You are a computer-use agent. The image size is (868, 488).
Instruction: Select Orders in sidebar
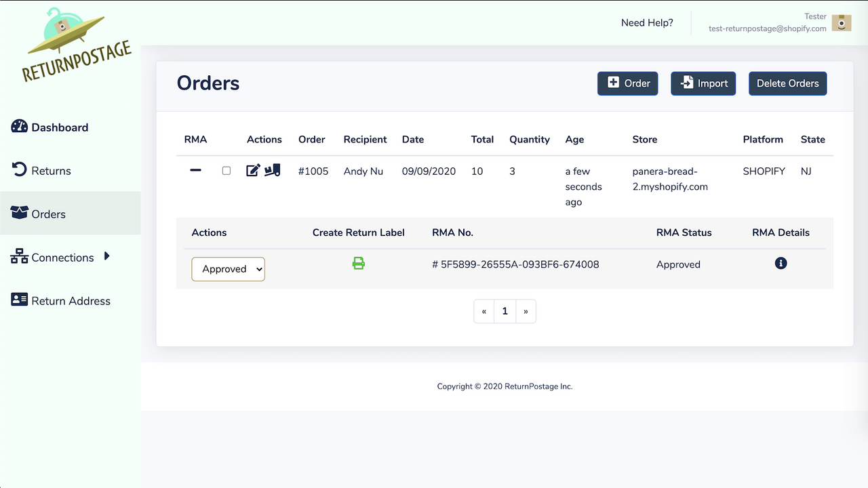71,213
